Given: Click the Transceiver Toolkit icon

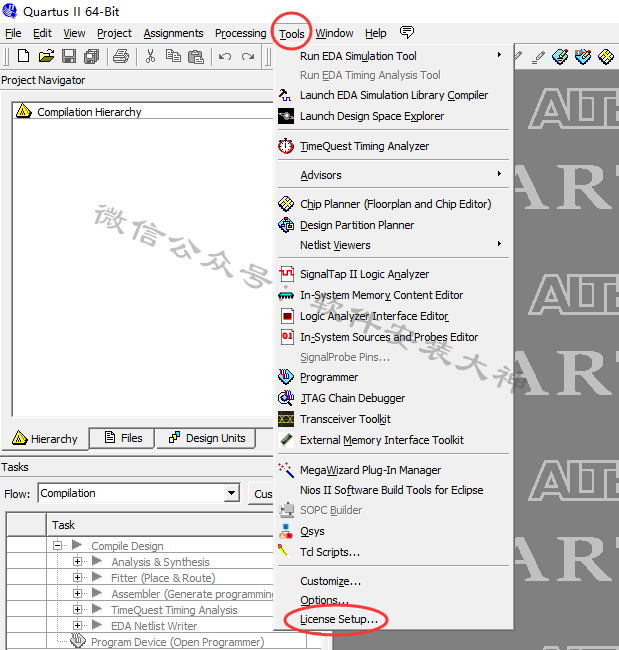Looking at the screenshot, I should tap(286, 419).
